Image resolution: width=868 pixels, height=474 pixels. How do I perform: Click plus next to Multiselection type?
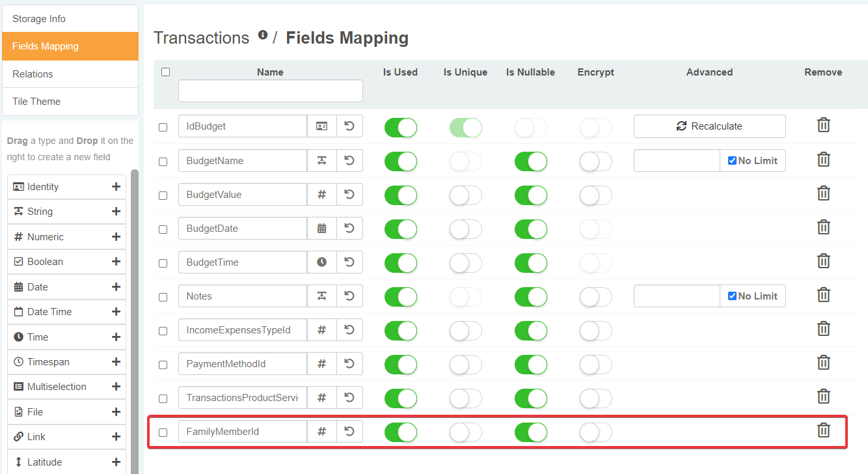coord(116,387)
